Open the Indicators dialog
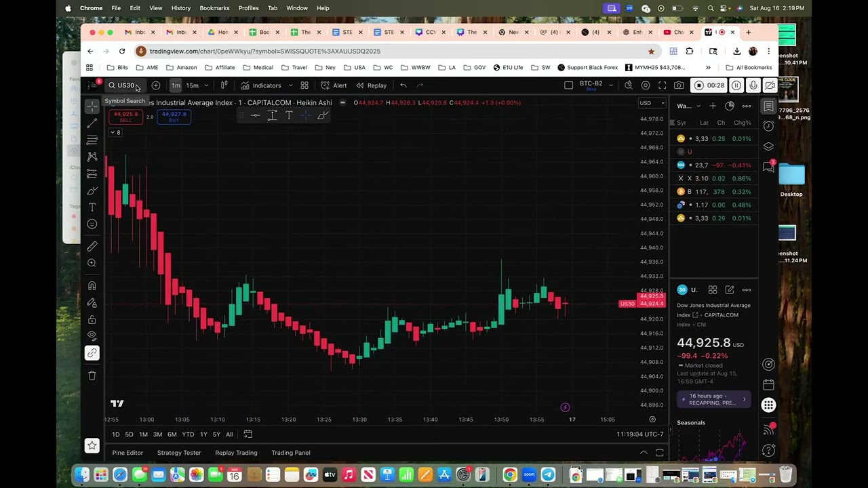 tap(261, 85)
